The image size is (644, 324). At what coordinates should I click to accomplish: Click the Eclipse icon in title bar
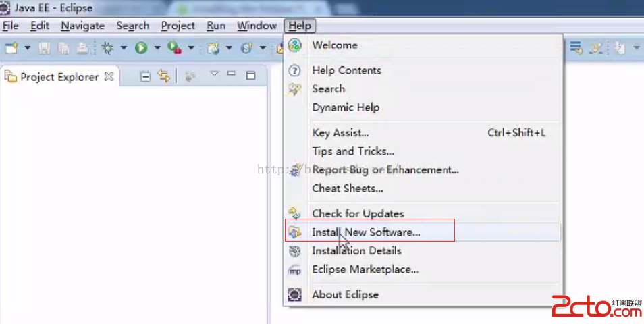(x=5, y=7)
